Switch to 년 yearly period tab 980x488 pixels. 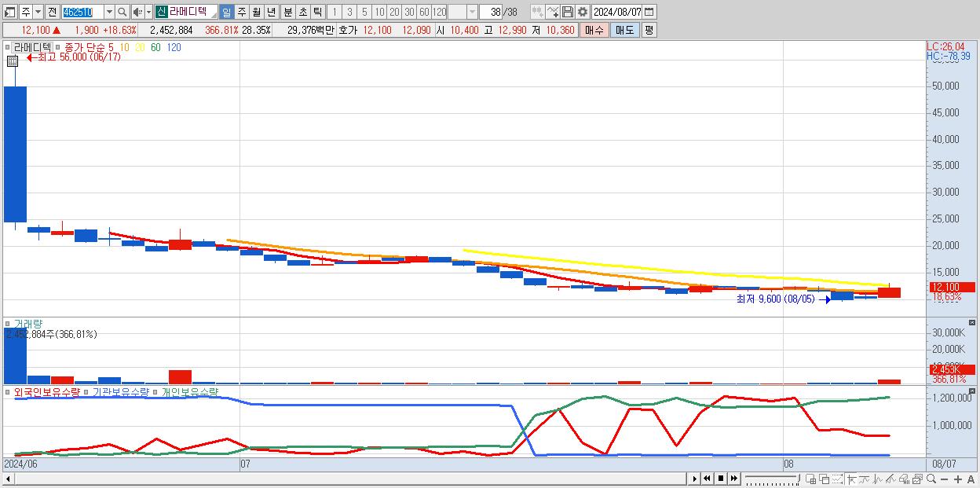[x=271, y=12]
